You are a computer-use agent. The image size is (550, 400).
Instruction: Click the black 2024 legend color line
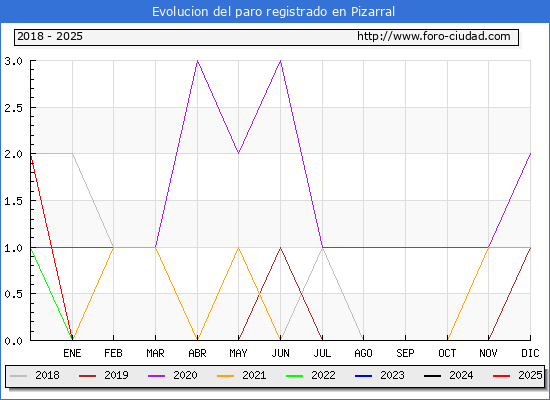pyautogui.click(x=432, y=376)
